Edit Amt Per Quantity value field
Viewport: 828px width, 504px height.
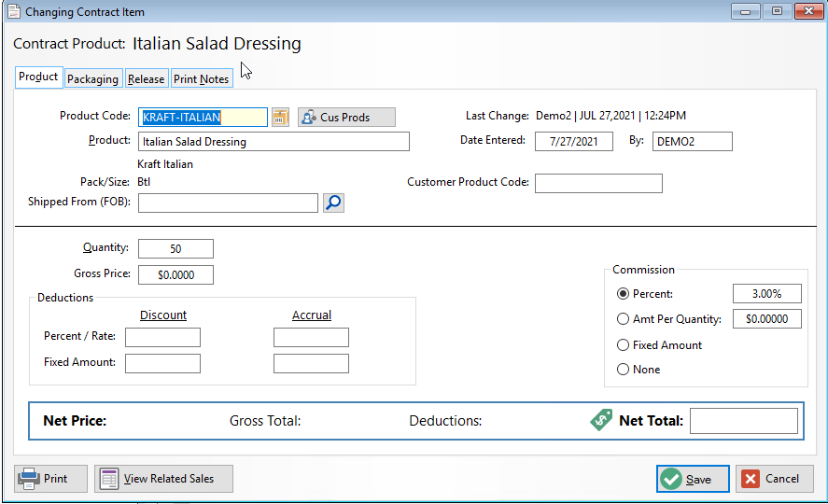pyautogui.click(x=766, y=319)
